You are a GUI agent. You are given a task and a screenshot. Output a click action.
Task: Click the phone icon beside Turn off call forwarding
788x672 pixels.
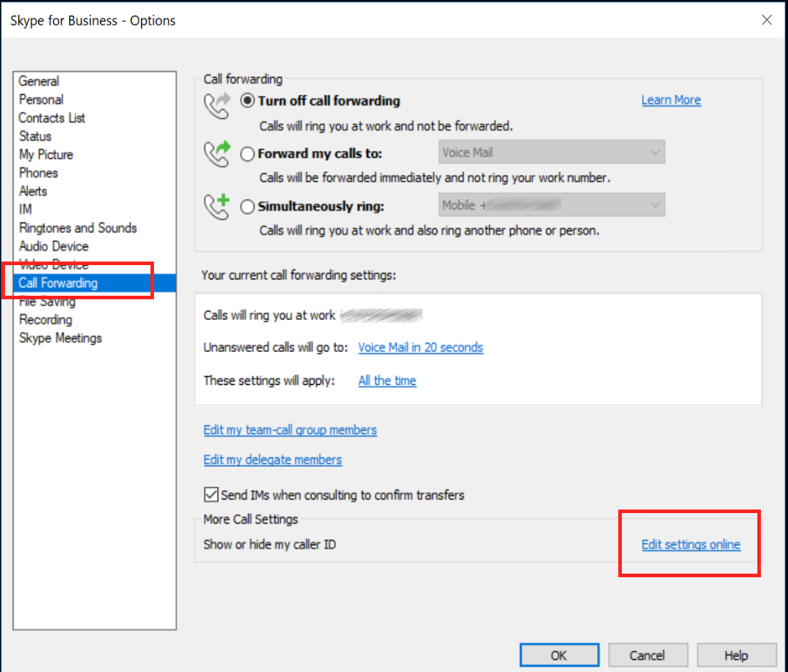click(217, 105)
